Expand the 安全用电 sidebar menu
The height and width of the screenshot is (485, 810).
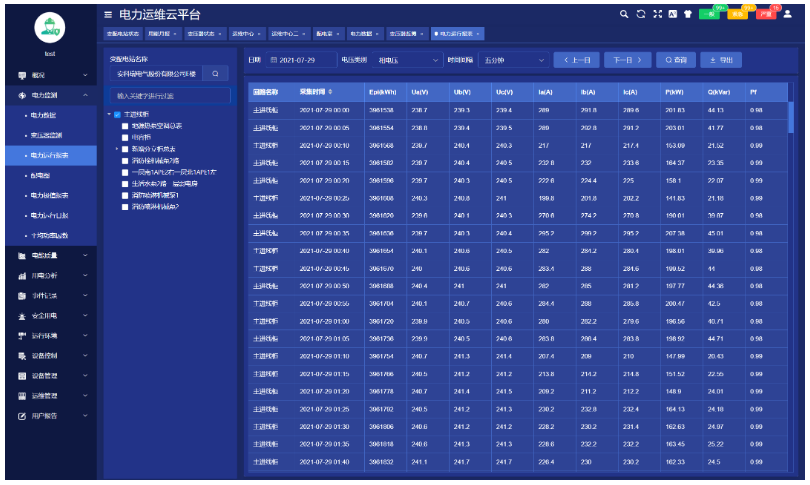[50, 316]
